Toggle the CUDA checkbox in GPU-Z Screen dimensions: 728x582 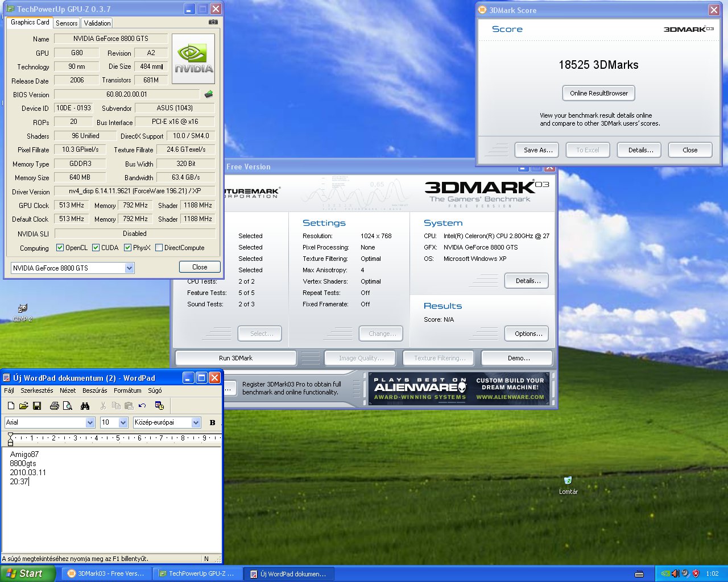[96, 248]
